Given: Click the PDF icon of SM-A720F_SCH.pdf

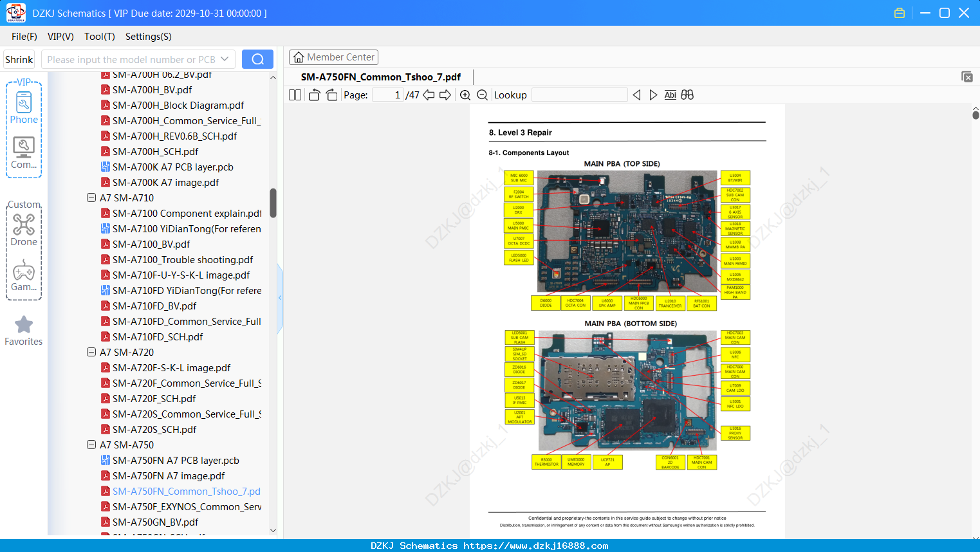Looking at the screenshot, I should (106, 398).
